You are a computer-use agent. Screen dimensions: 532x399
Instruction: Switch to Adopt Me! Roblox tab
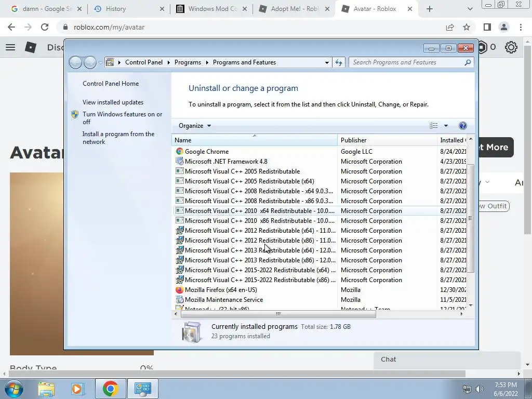point(294,9)
